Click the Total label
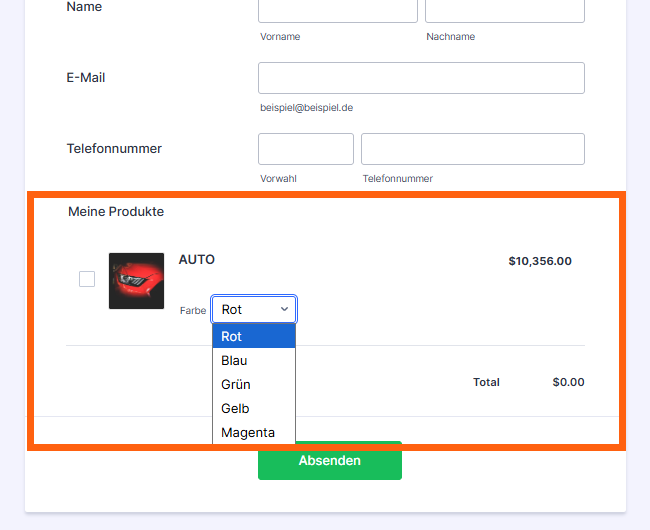Screen dimensions: 650x530 pos(486,382)
